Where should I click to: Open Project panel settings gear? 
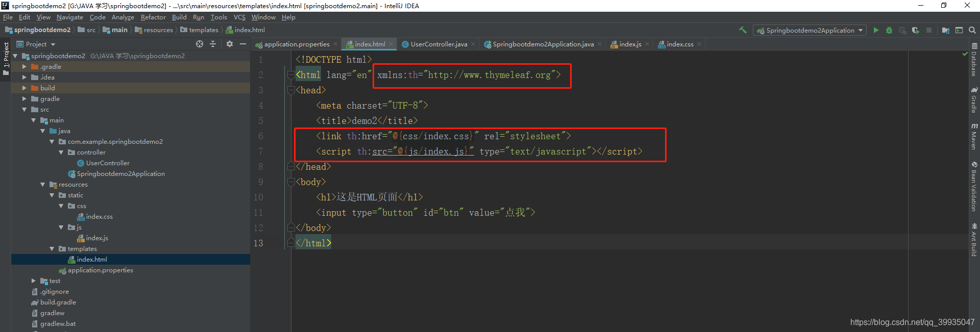[x=229, y=44]
